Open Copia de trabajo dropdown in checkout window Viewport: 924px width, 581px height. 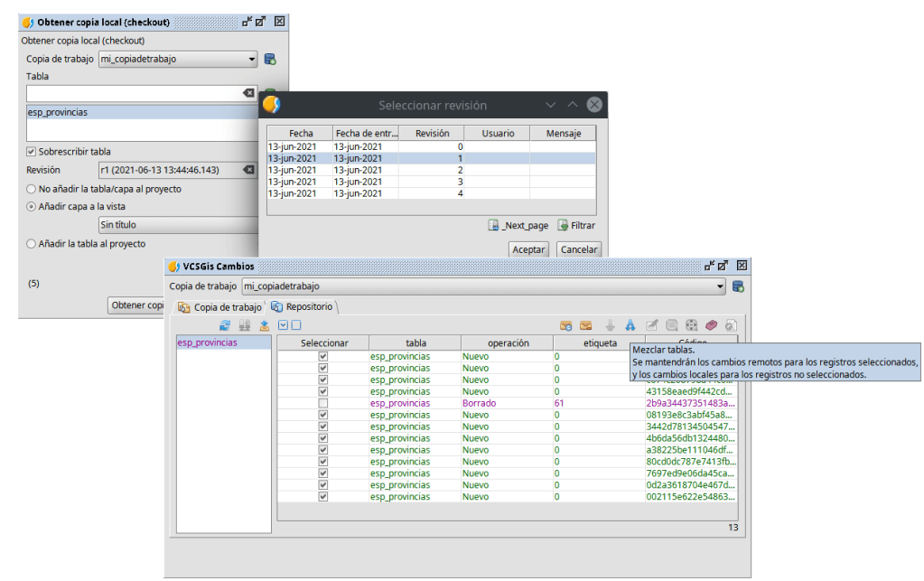[x=252, y=60]
